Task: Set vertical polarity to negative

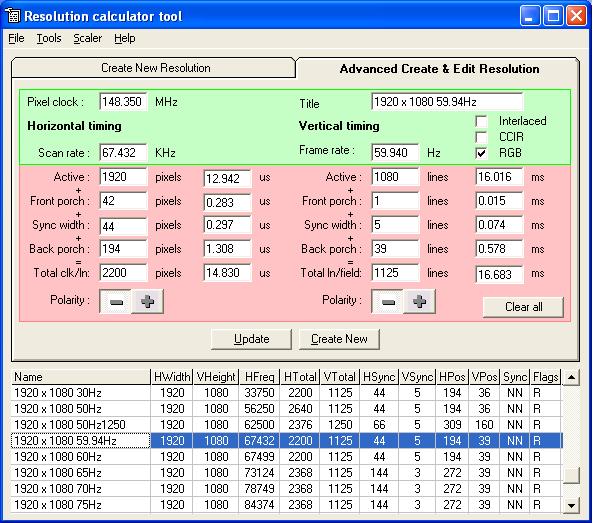Action: 388,301
